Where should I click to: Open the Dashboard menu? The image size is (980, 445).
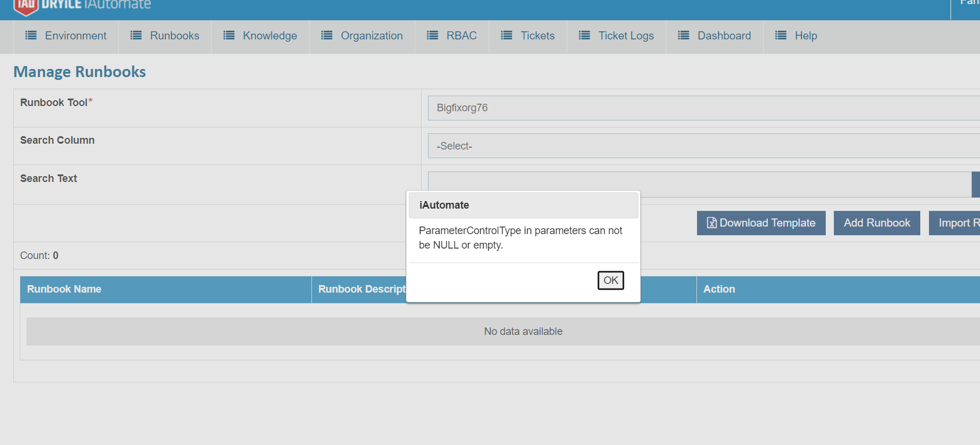[x=715, y=36]
